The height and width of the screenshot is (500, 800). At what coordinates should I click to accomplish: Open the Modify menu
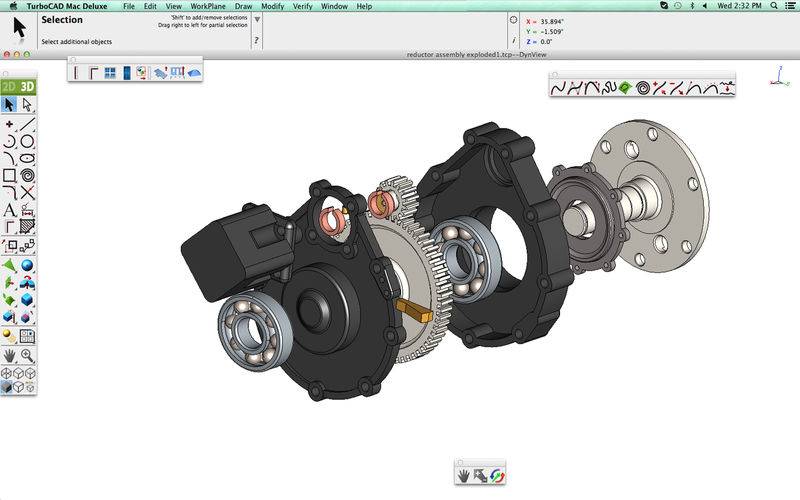pyautogui.click(x=272, y=6)
